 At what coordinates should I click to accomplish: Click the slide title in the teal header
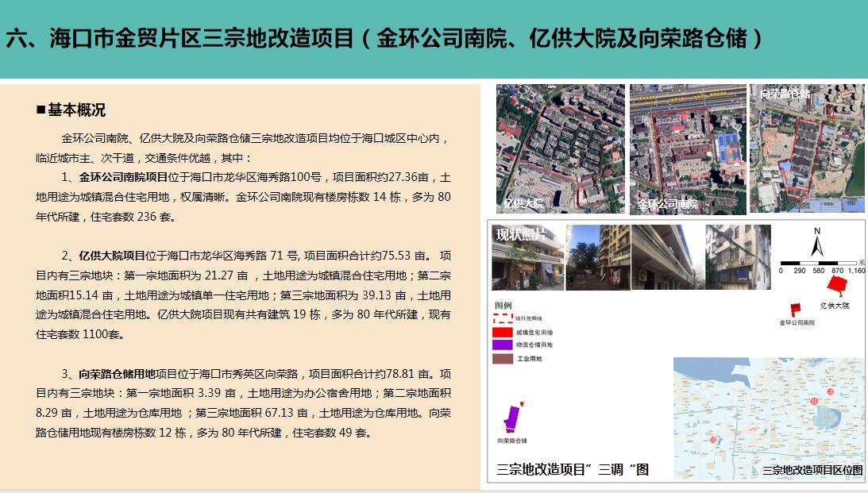click(384, 38)
